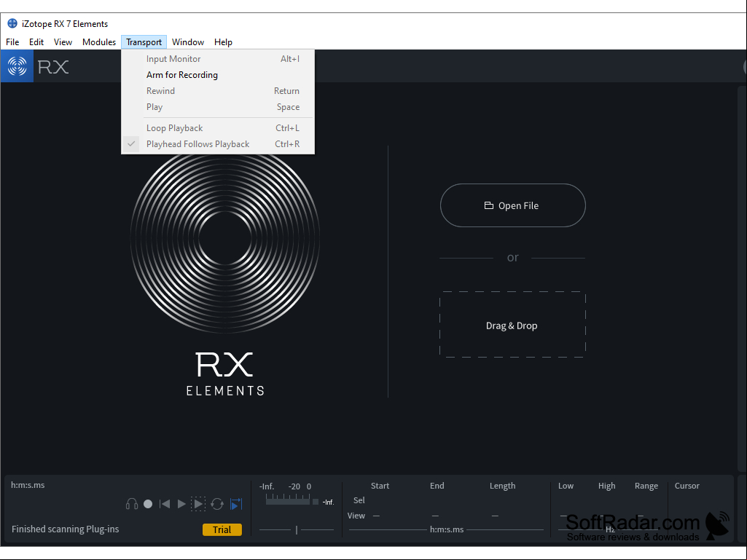Arm recording with the round record icon
The width and height of the screenshot is (747, 560).
[148, 504]
